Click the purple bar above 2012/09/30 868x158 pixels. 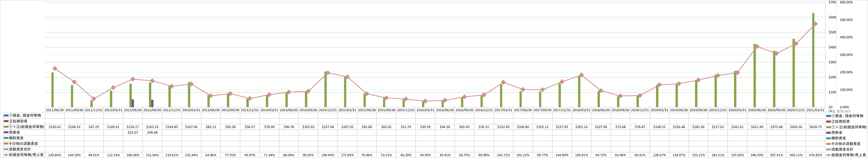pos(152,104)
